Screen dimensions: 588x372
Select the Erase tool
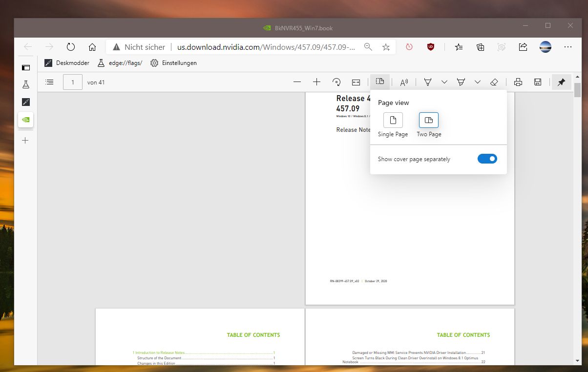494,82
